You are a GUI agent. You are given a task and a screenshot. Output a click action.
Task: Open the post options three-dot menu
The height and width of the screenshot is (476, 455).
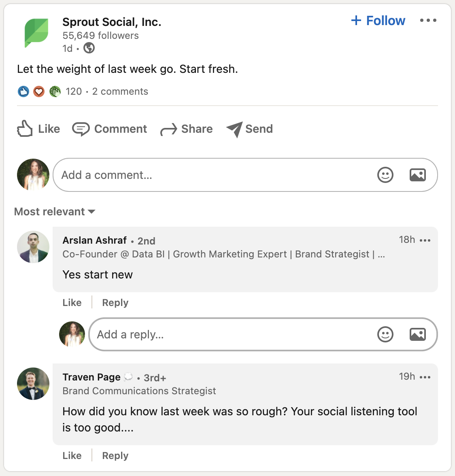(x=428, y=20)
